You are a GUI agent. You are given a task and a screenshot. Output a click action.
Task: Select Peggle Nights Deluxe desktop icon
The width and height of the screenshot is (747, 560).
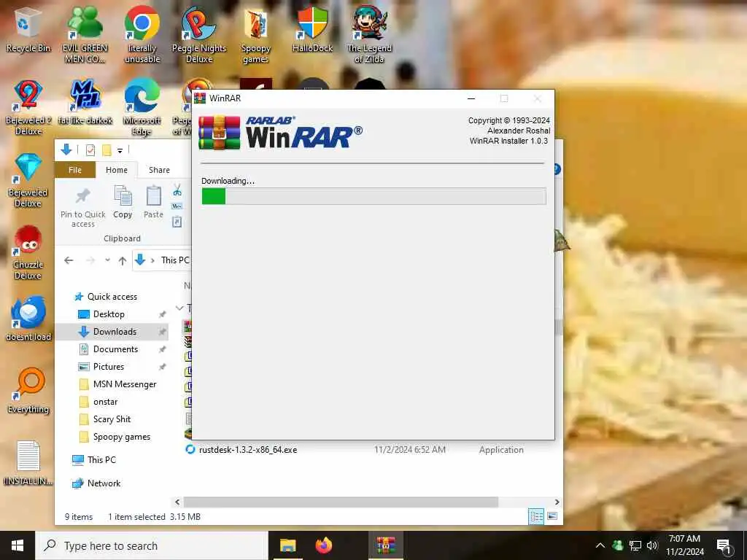point(198,35)
